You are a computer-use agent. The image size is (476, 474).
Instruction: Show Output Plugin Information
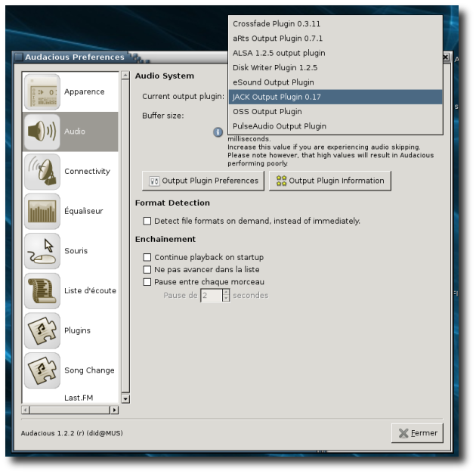330,181
